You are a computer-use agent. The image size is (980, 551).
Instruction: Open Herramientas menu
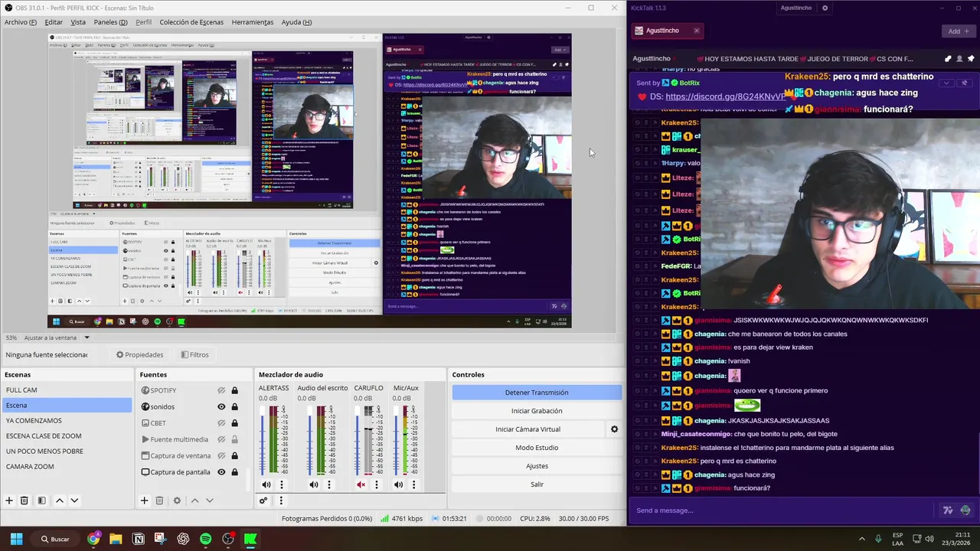click(x=253, y=22)
